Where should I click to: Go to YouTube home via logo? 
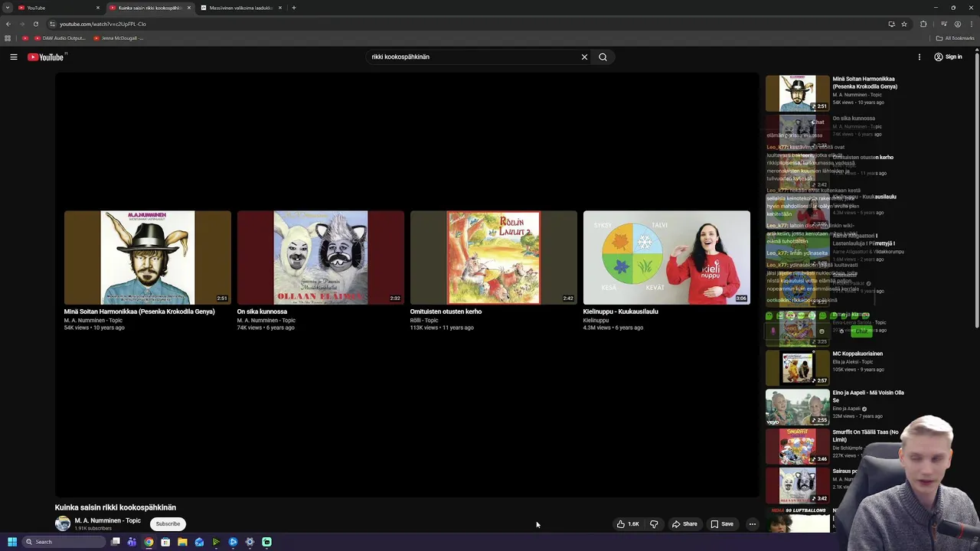coord(46,57)
